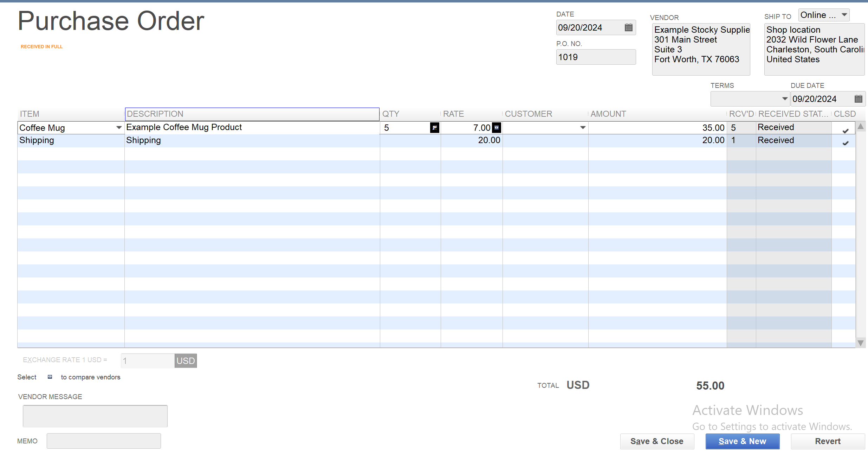Image resolution: width=868 pixels, height=455 pixels.
Task: Expand the Coffee Mug item dropdown
Action: [x=119, y=128]
